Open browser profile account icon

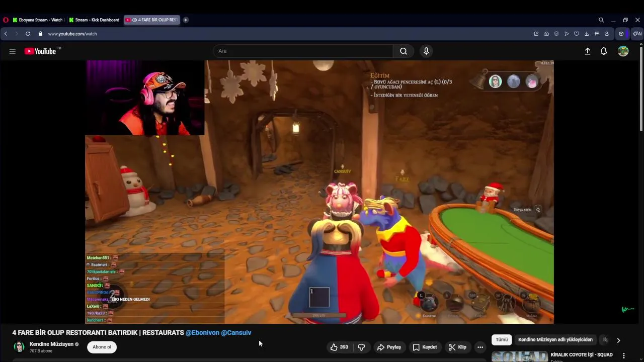(607, 34)
